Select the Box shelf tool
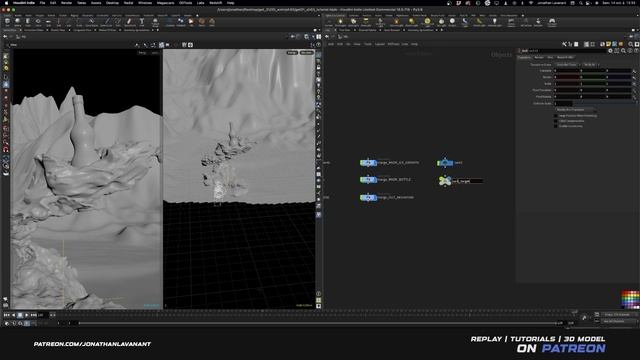The width and height of the screenshot is (640, 360). (x=7, y=22)
